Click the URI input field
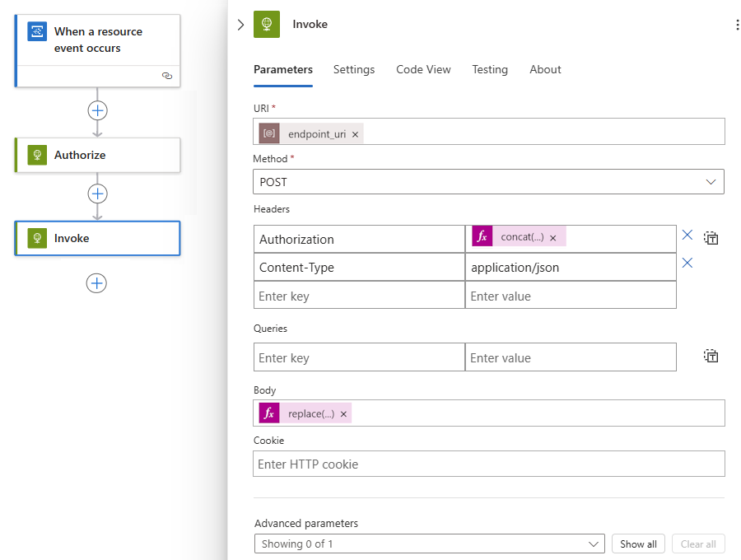The height and width of the screenshot is (560, 741). coord(488,132)
